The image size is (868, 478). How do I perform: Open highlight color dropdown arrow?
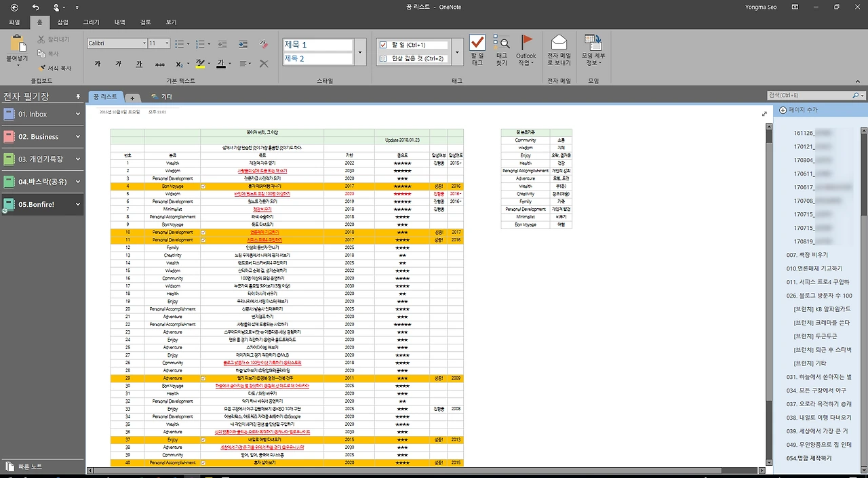[208, 64]
